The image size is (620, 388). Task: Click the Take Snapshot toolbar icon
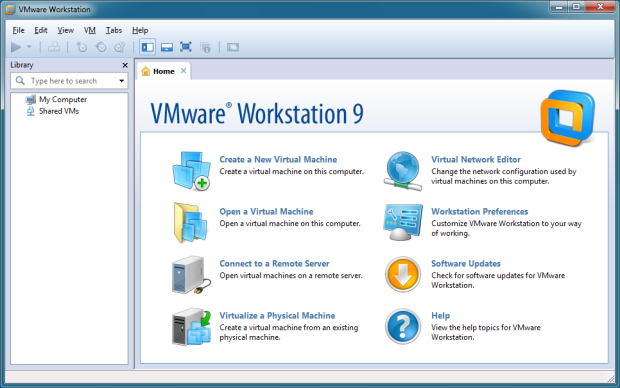[81, 47]
